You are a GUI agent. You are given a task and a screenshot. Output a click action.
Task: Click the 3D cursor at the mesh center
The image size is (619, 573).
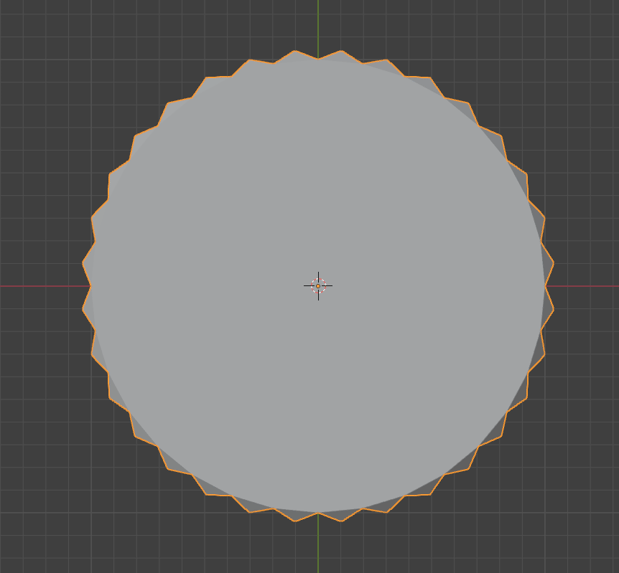tap(318, 286)
